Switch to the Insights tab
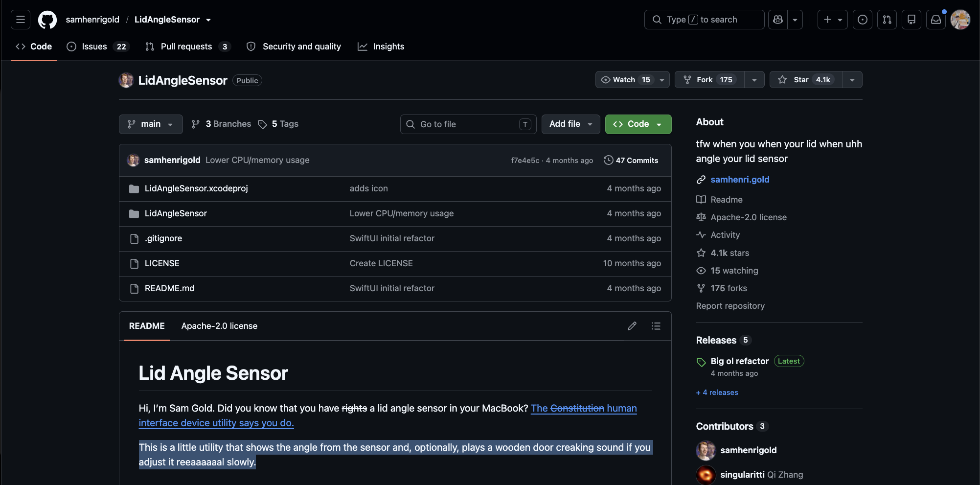980x485 pixels. coord(381,46)
